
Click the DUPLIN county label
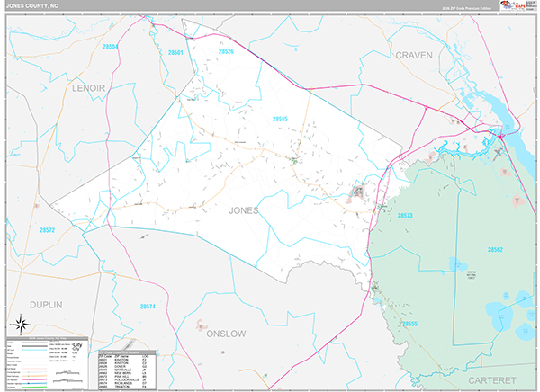[x=44, y=305]
